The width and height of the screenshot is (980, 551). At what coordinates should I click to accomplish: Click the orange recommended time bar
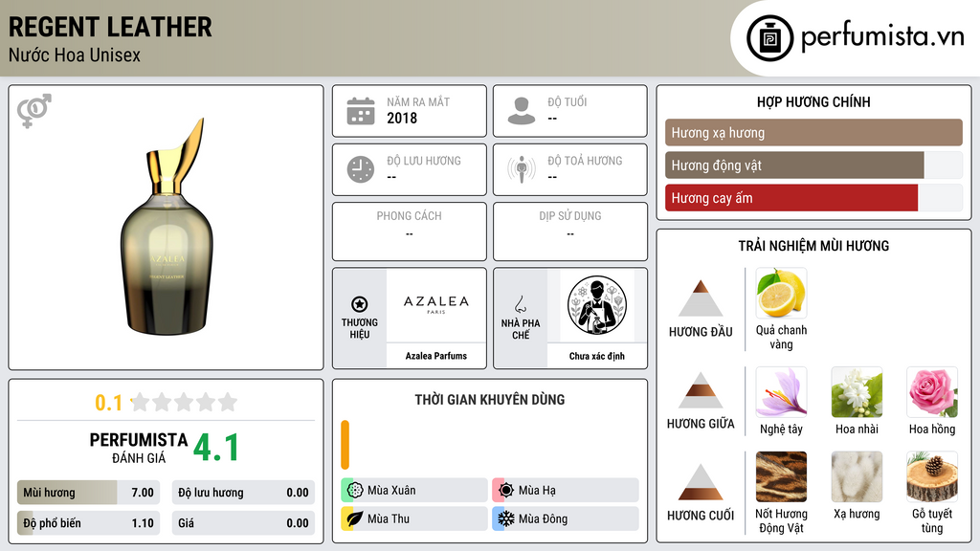pyautogui.click(x=345, y=445)
